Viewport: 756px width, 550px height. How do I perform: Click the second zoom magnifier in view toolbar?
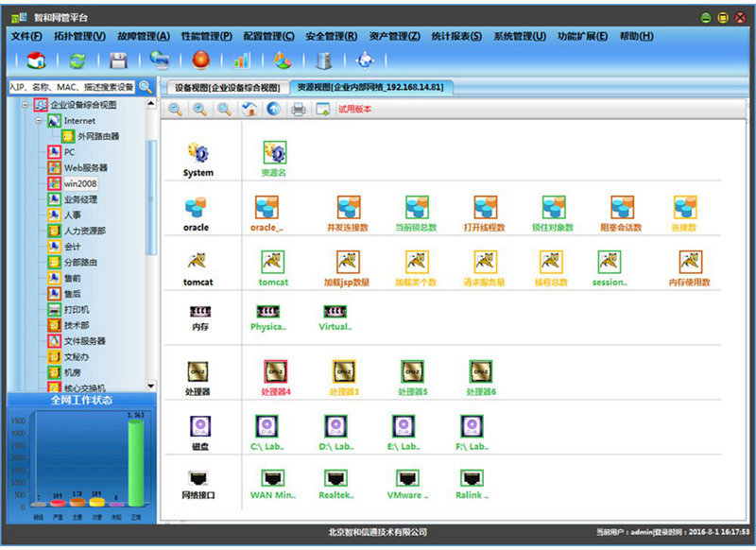(199, 110)
